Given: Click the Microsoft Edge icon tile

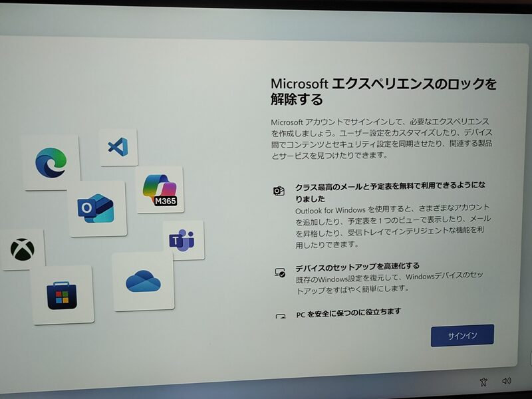Looking at the screenshot, I should (x=51, y=162).
